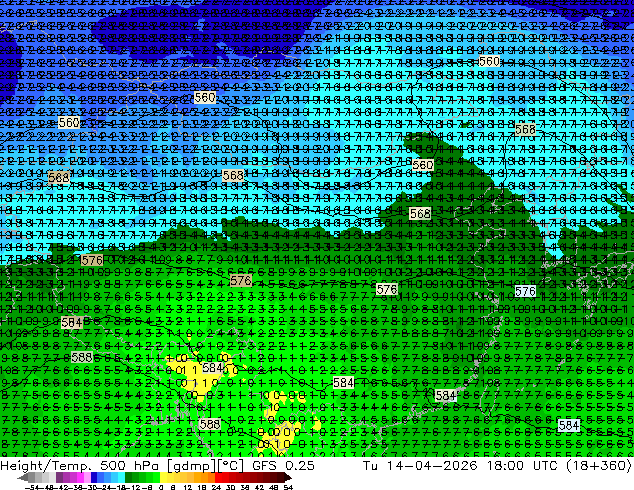Click the '-54' legend scale value

(x=32, y=487)
